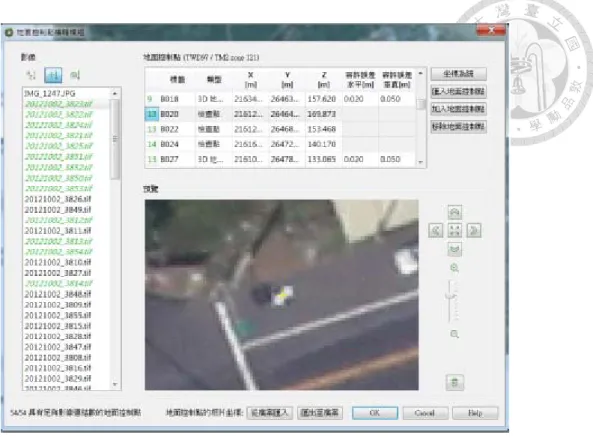Screen dimensions: 593x438
Task: Select 20121002_3828.tif in the image list
Action: point(58,336)
